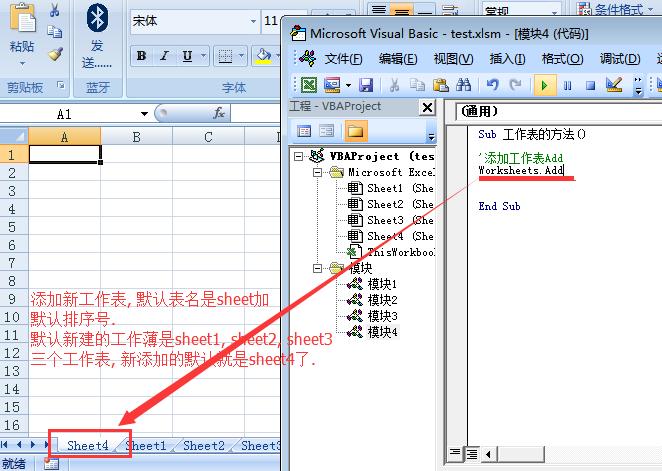Open the underline style dropdown arrow
The height and width of the screenshot is (471, 662).
pyautogui.click(x=203, y=56)
